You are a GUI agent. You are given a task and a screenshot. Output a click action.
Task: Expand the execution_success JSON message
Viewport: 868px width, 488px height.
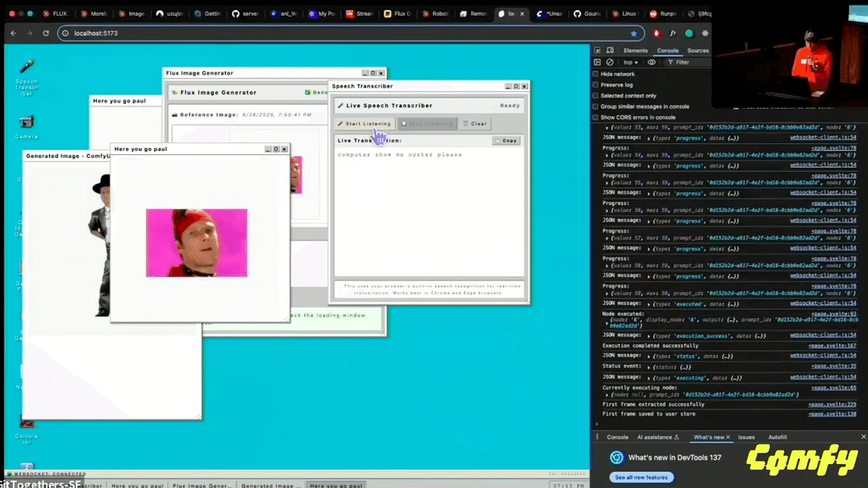point(648,335)
